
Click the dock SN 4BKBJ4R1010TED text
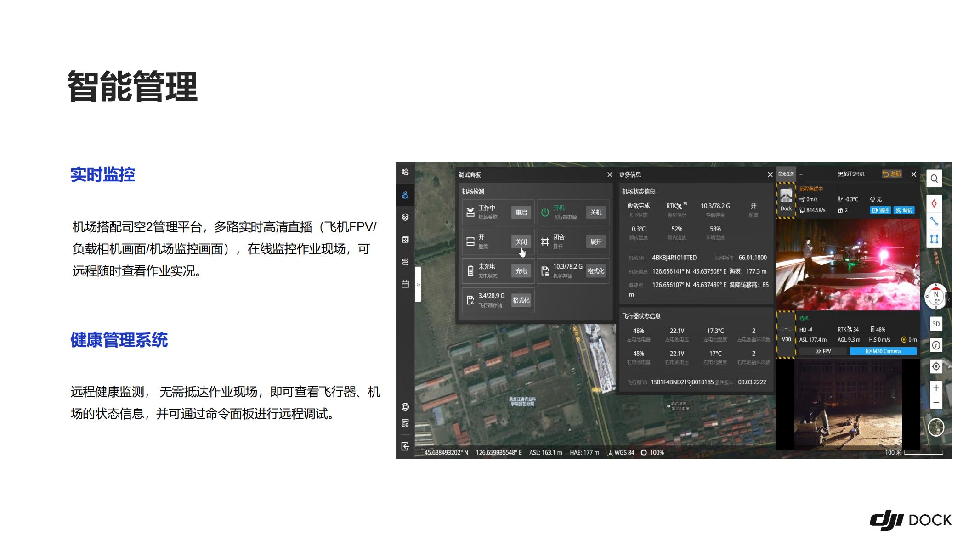[x=674, y=258]
